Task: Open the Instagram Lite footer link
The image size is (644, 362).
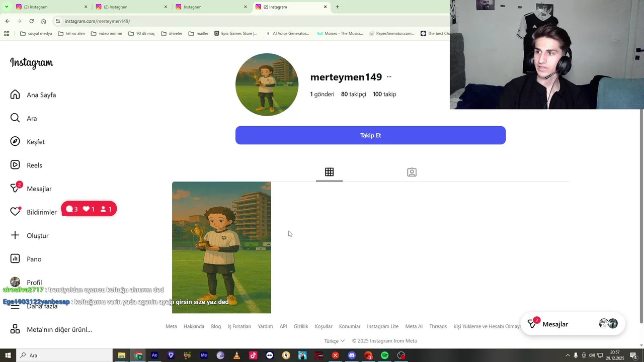Action: 383,326
